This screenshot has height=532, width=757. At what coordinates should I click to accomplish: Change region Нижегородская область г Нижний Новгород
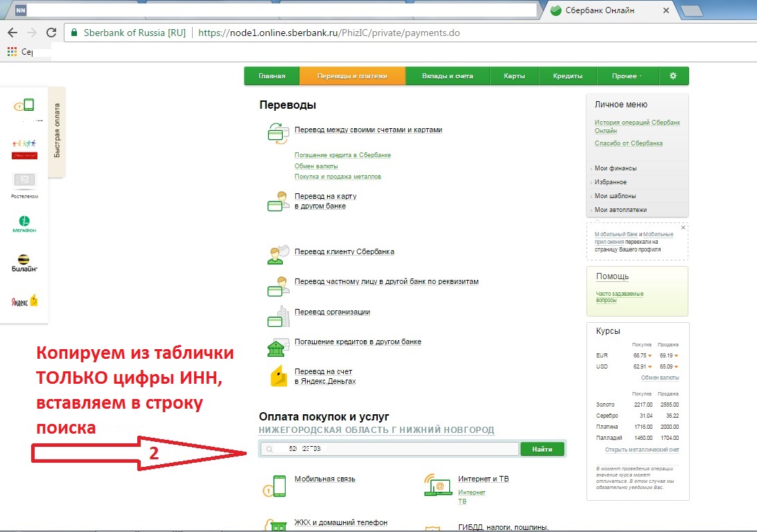376,429
